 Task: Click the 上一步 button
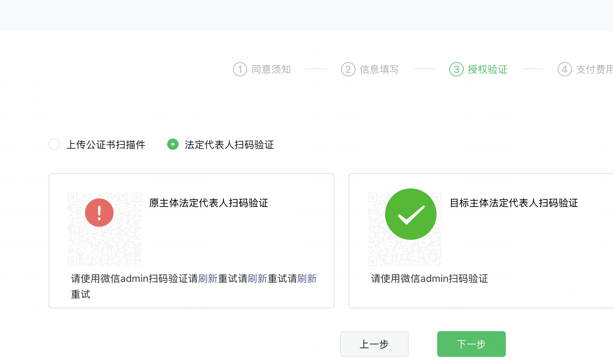click(x=374, y=344)
